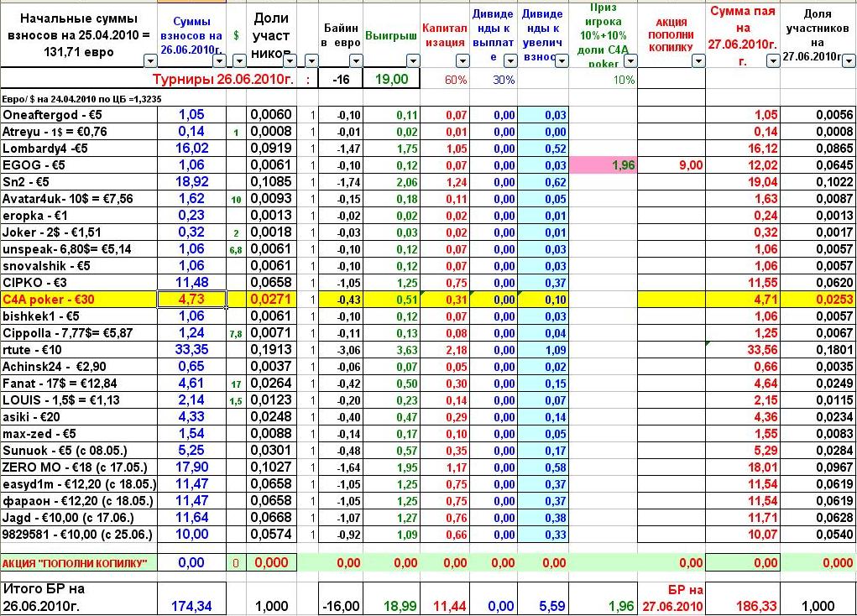Open the Капитализация column filter arrow
The image size is (857, 616).
click(x=462, y=60)
